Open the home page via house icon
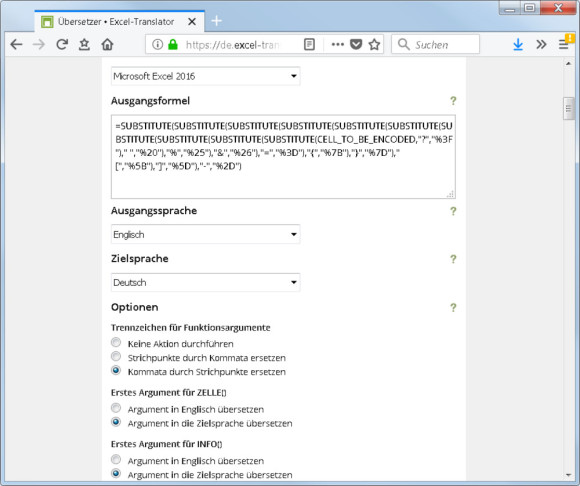 (107, 45)
